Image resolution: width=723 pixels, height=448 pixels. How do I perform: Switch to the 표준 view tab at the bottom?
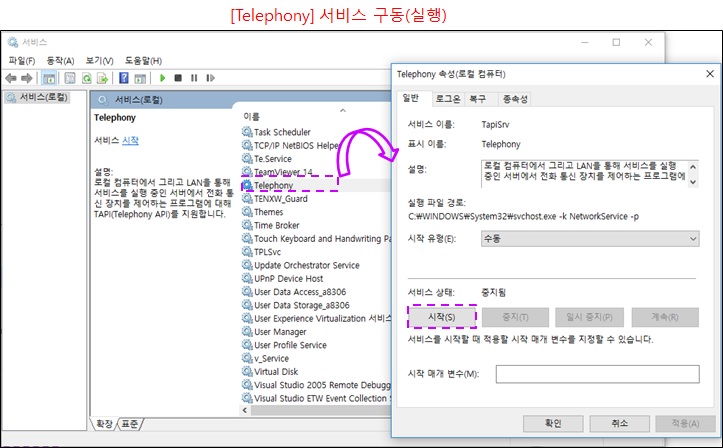(x=130, y=423)
